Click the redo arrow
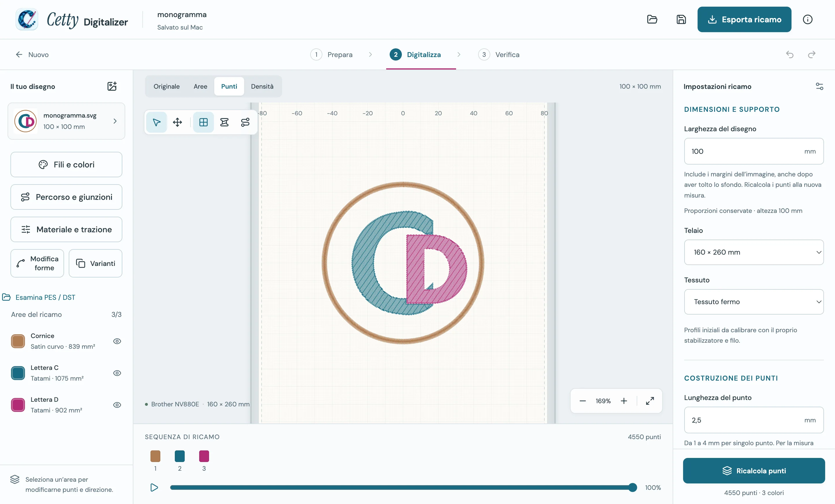 coord(812,54)
